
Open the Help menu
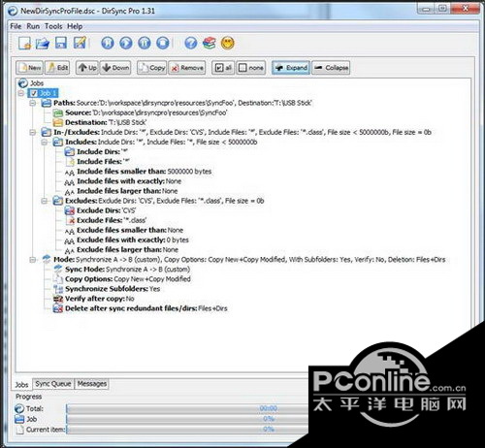click(x=75, y=26)
